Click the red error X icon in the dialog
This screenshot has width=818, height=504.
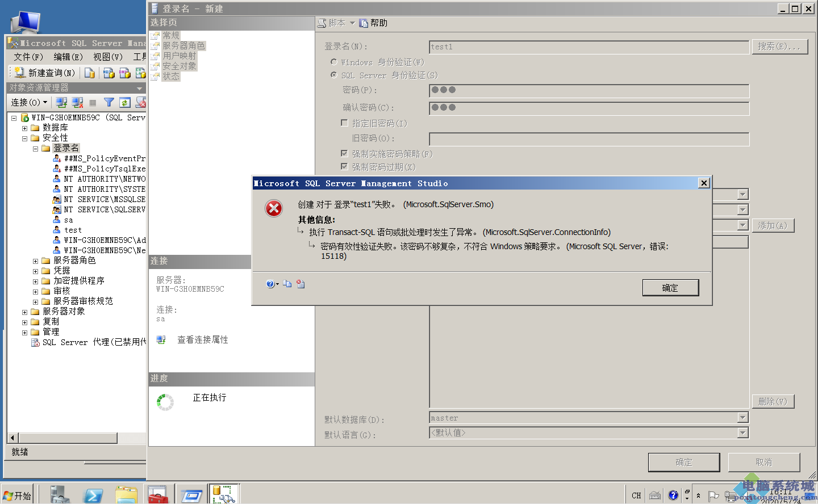(x=274, y=208)
